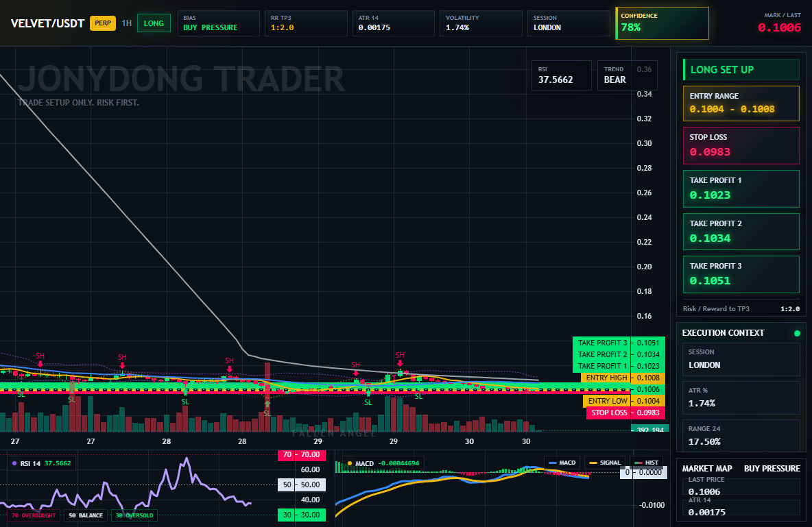Click the header VOLATILITY 1.74% card
The width and height of the screenshot is (812, 527).
[481, 23]
